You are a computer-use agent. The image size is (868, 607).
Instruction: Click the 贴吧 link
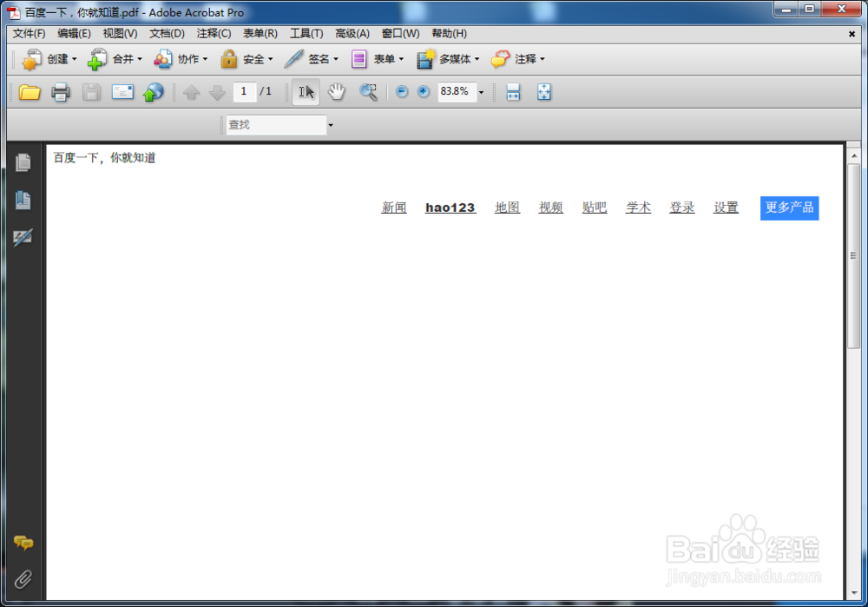(595, 208)
